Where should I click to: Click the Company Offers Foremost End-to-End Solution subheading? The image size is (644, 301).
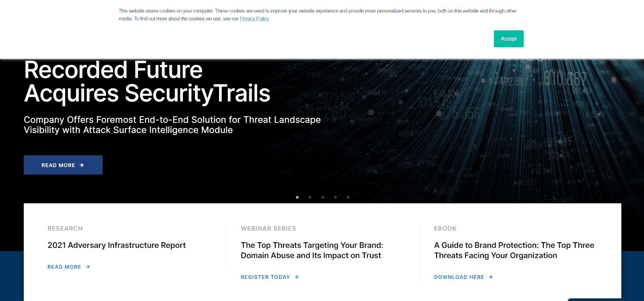tap(172, 125)
